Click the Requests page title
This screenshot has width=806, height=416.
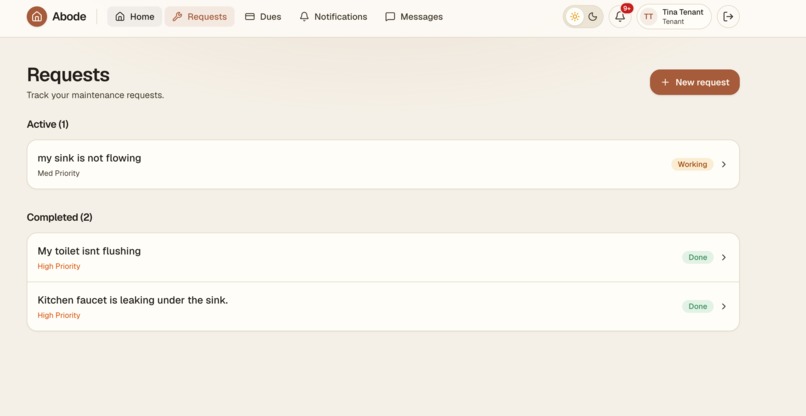click(68, 75)
